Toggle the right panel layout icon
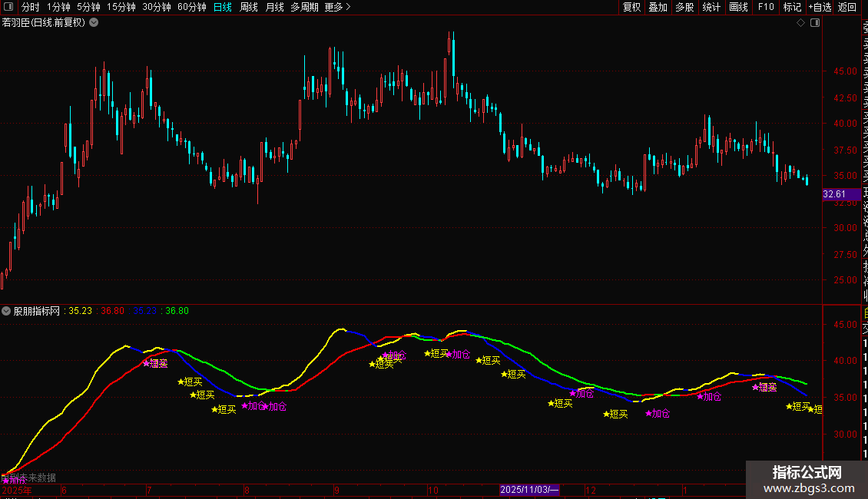 (815, 23)
